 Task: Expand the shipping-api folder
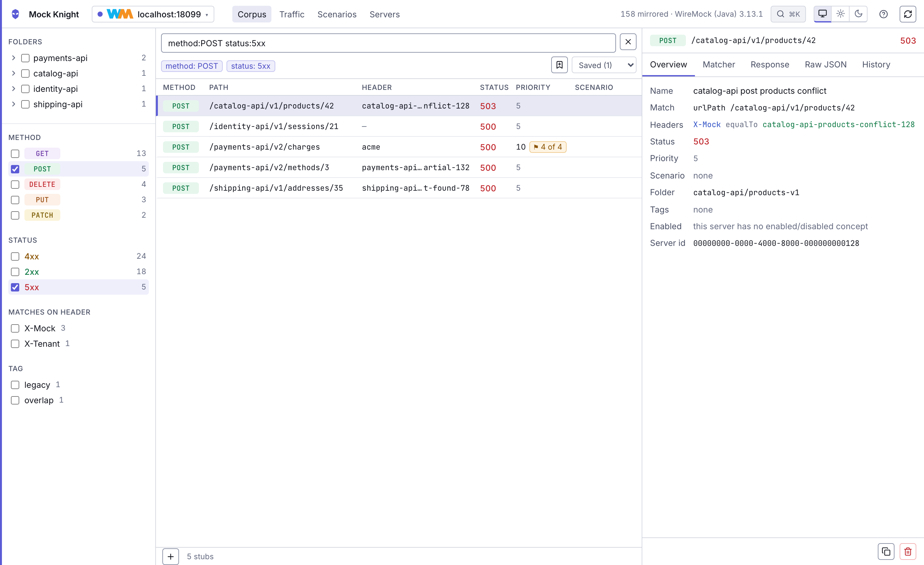click(x=13, y=104)
